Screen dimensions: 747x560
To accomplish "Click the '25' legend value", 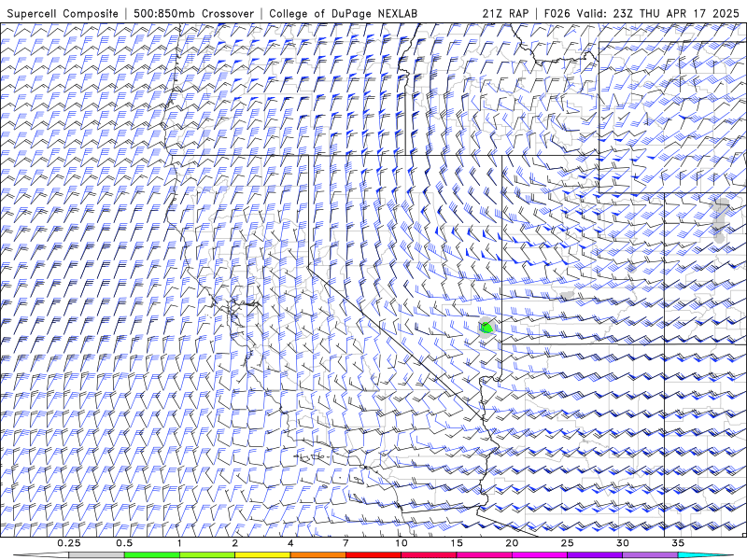I will coord(568,543).
